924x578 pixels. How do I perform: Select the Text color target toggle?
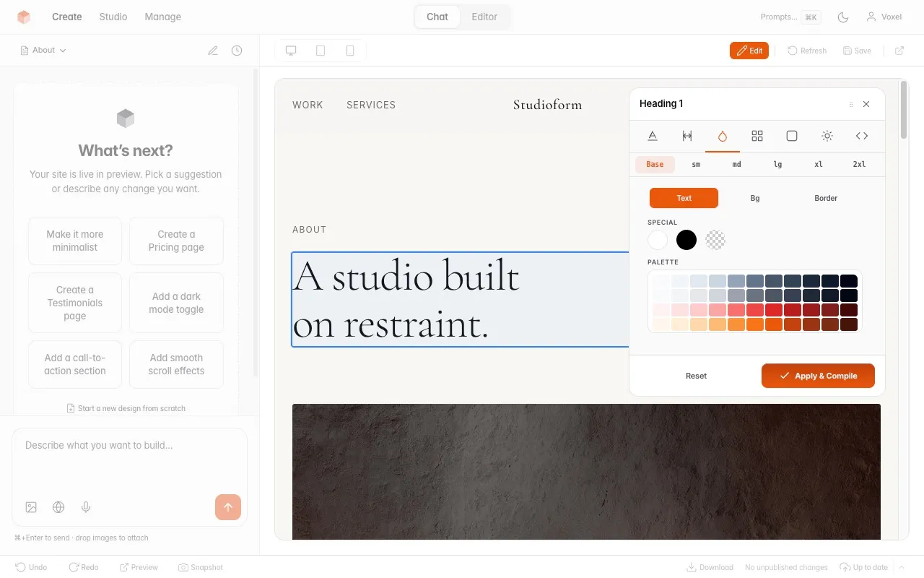click(x=683, y=197)
